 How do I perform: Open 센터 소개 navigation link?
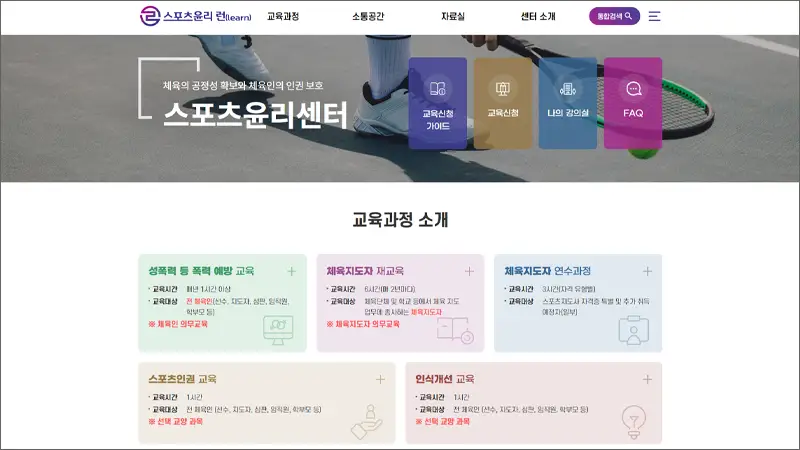538,16
